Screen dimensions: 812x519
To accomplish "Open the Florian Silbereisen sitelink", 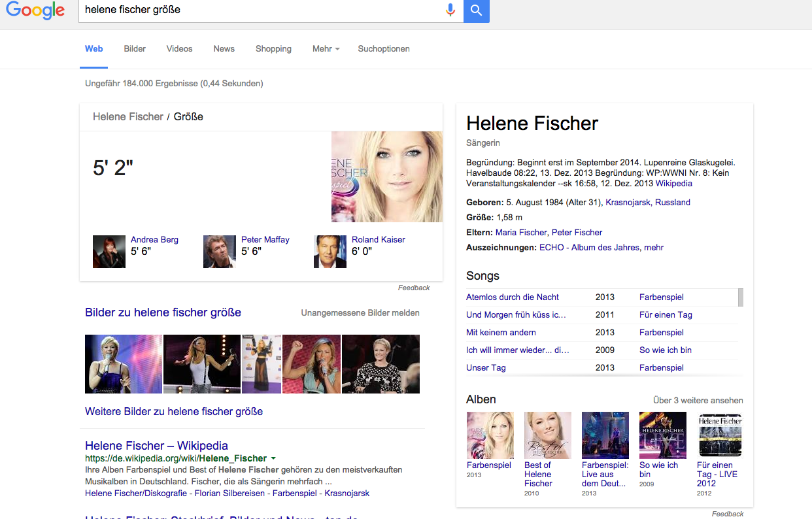I will pyautogui.click(x=229, y=494).
